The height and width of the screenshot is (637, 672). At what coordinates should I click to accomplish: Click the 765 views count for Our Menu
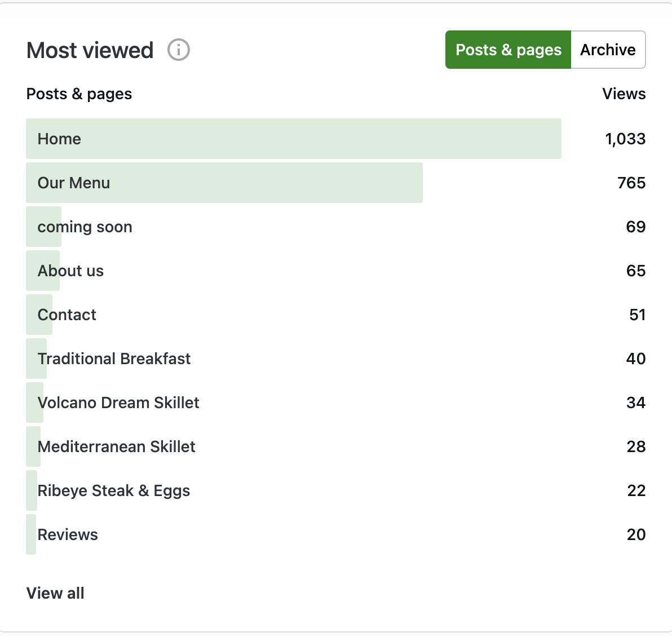coord(631,183)
